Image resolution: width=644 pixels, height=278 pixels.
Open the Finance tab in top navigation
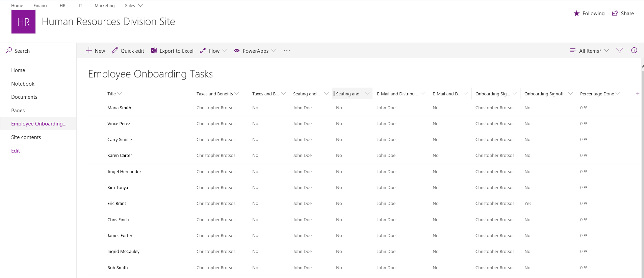41,5
